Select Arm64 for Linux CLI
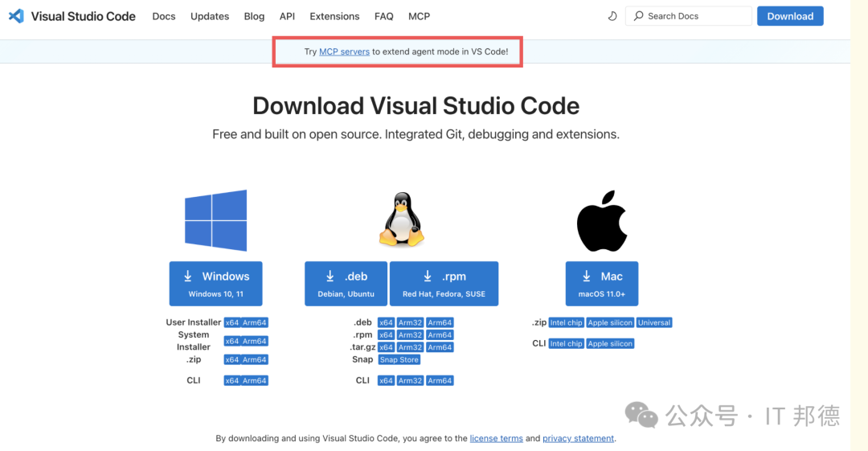Screen dimensions: 868x451 pos(440,380)
